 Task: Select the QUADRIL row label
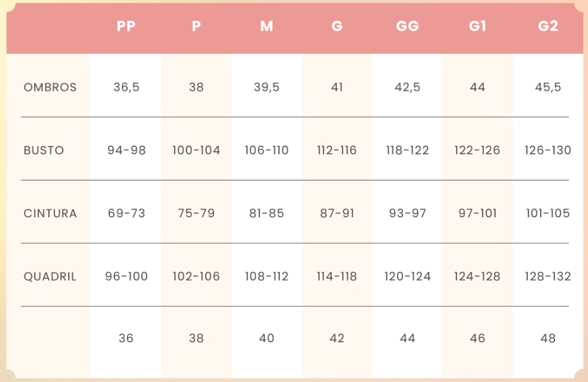coord(50,277)
